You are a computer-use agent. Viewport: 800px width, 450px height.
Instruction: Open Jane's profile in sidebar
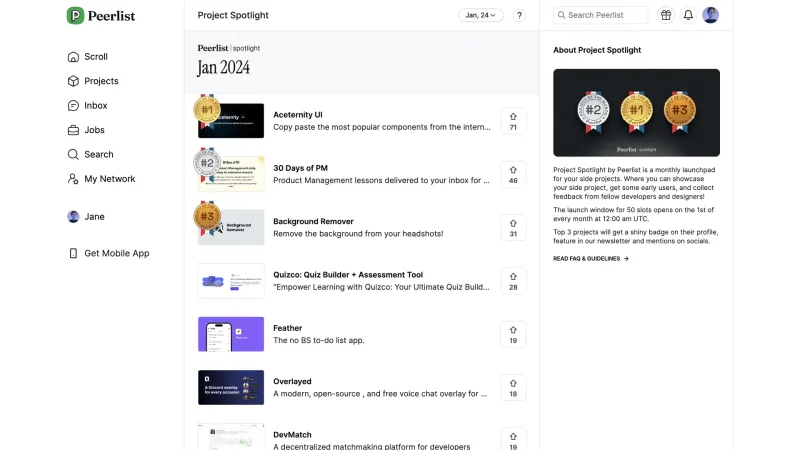pos(86,217)
